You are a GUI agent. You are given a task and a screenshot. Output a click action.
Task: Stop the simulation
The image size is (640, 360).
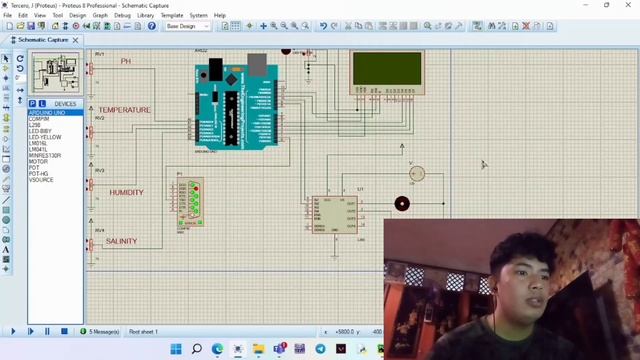click(x=64, y=331)
